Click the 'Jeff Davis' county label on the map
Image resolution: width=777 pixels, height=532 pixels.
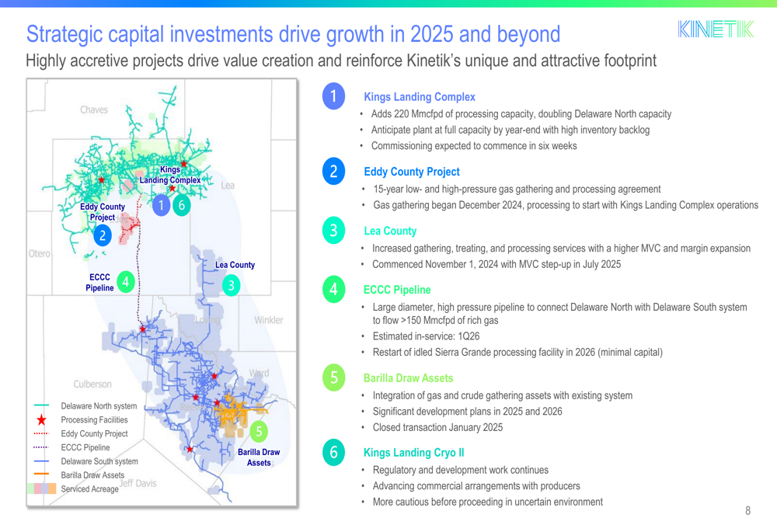(138, 483)
